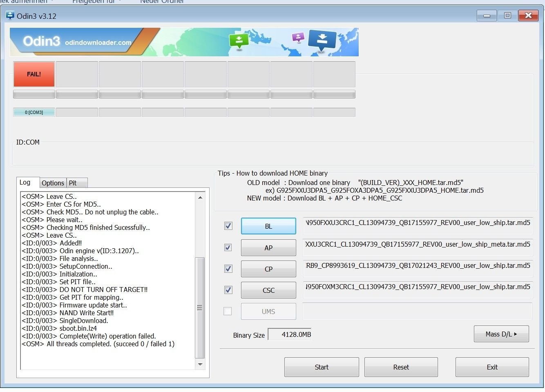Screen dimensions: 545x392
Task: Toggle the disabled UMS checkbox
Action: [x=228, y=311]
